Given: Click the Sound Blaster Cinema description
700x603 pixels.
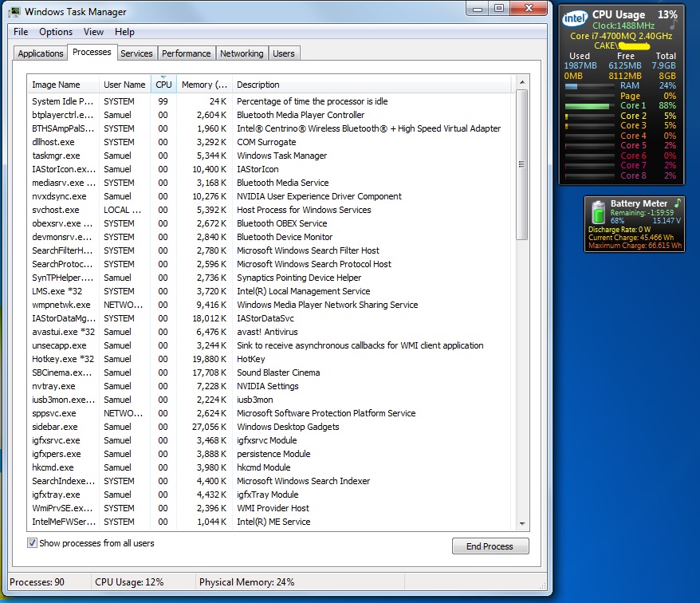Looking at the screenshot, I should 278,372.
